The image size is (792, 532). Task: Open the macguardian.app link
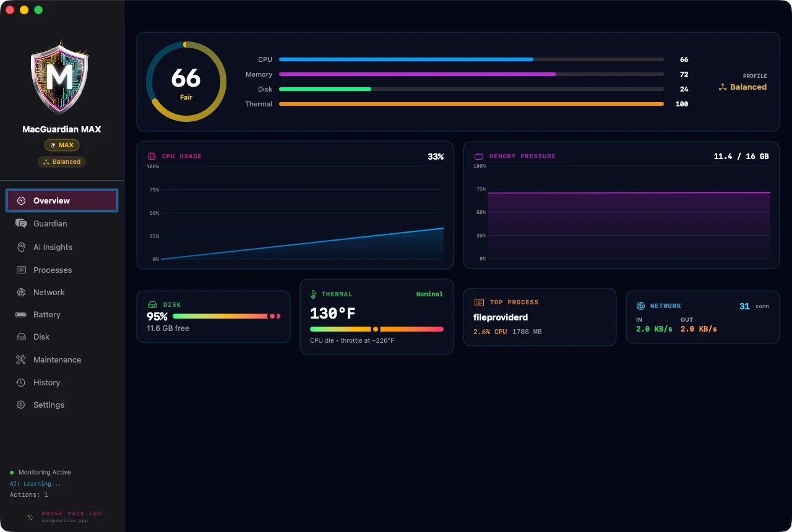point(65,521)
